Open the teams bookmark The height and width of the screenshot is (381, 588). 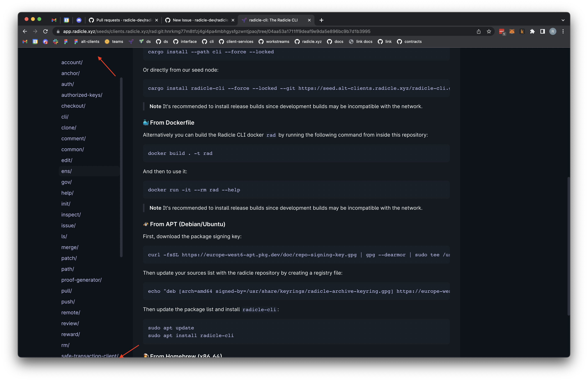(x=114, y=42)
